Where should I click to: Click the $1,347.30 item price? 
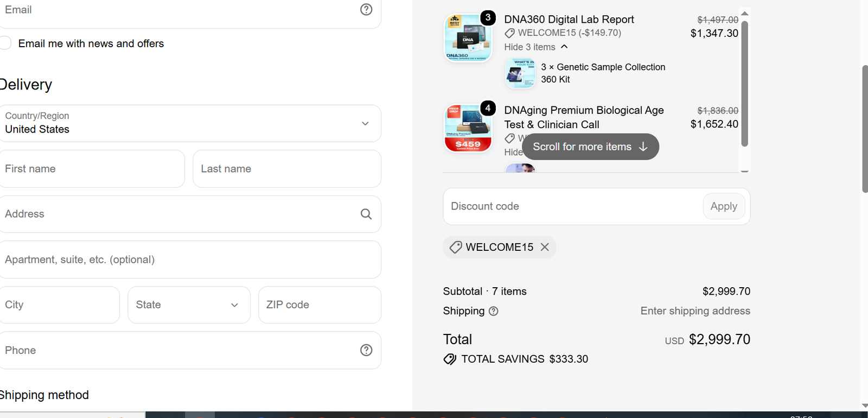click(714, 33)
